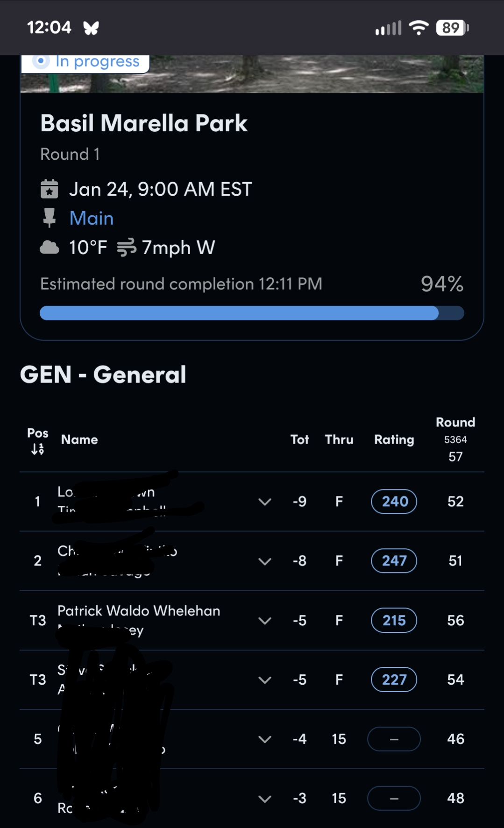The height and width of the screenshot is (828, 504).
Task: Expand second place row chevron
Action: pos(265,561)
